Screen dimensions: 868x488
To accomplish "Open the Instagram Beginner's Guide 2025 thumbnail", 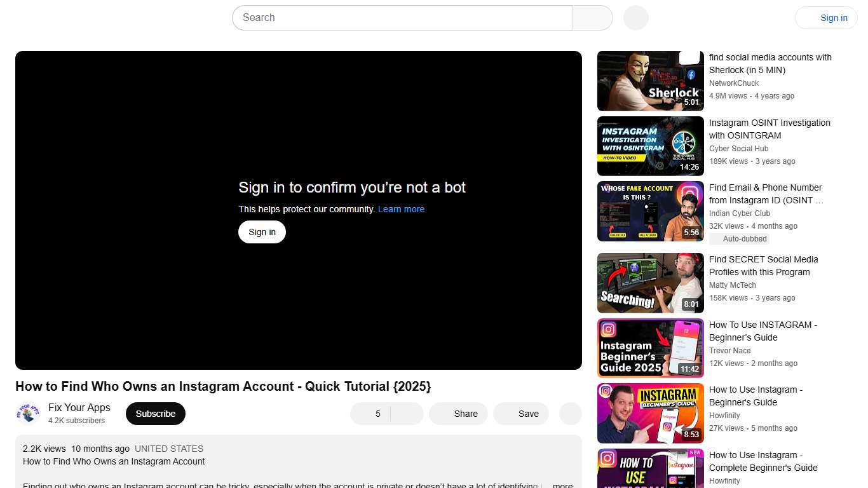I will click(x=650, y=348).
